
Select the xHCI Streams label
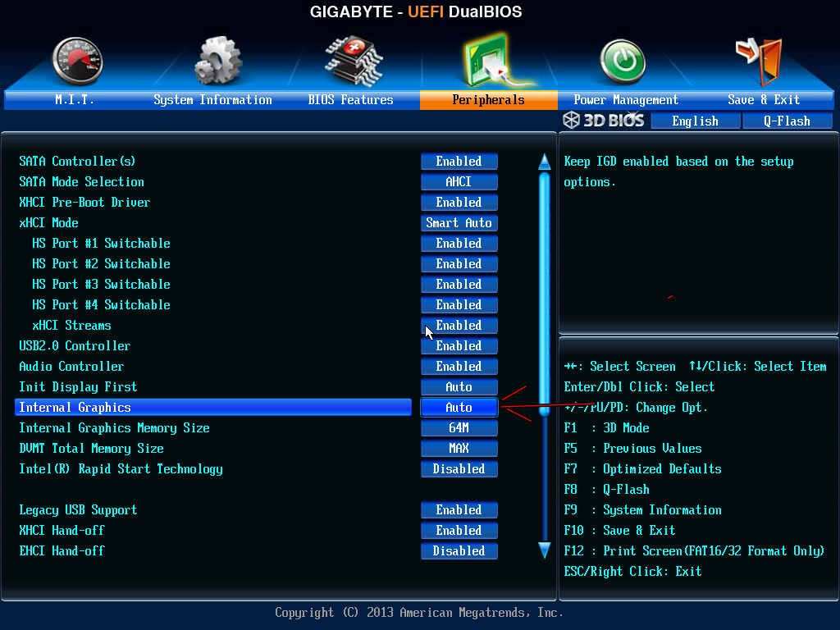pos(72,325)
